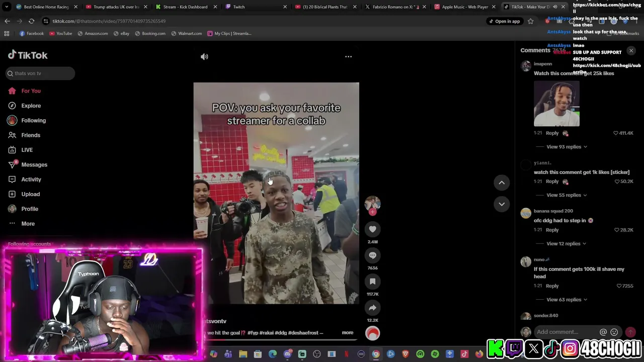The image size is (644, 362).
Task: Open the three-dot video options menu
Action: tap(348, 57)
